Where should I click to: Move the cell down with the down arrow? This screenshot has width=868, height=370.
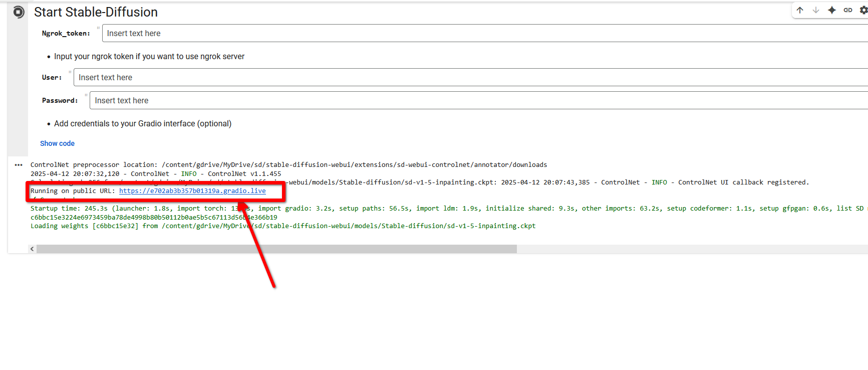(816, 10)
